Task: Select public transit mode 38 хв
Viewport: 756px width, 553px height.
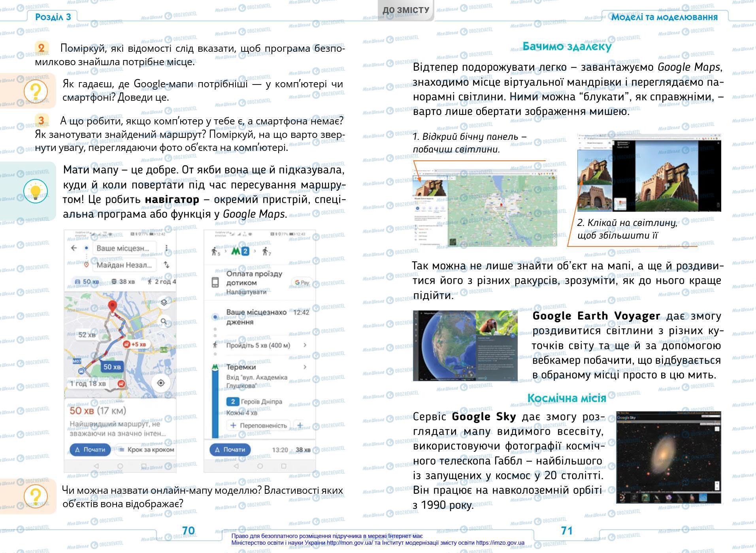Action: (x=124, y=282)
